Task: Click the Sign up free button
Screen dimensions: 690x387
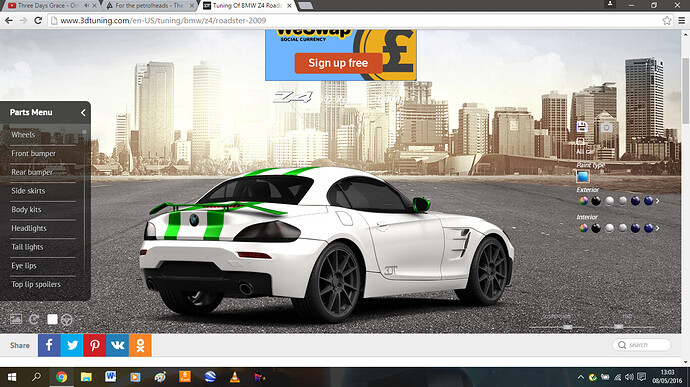Action: [x=338, y=63]
